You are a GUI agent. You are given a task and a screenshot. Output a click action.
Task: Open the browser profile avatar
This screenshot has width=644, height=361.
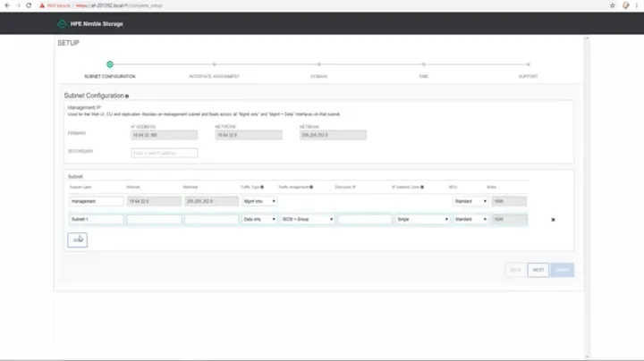(x=625, y=5)
